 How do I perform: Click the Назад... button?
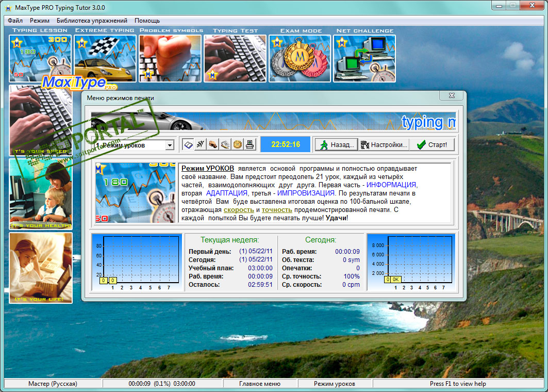[x=336, y=144]
